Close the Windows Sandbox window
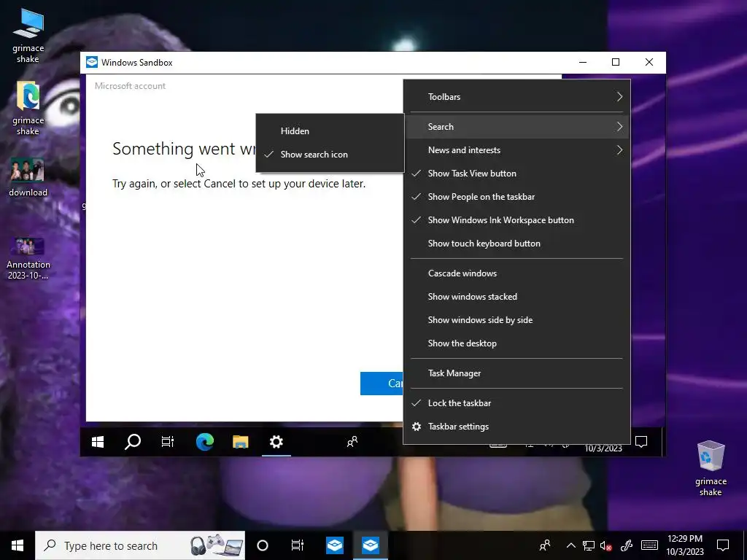 [649, 63]
